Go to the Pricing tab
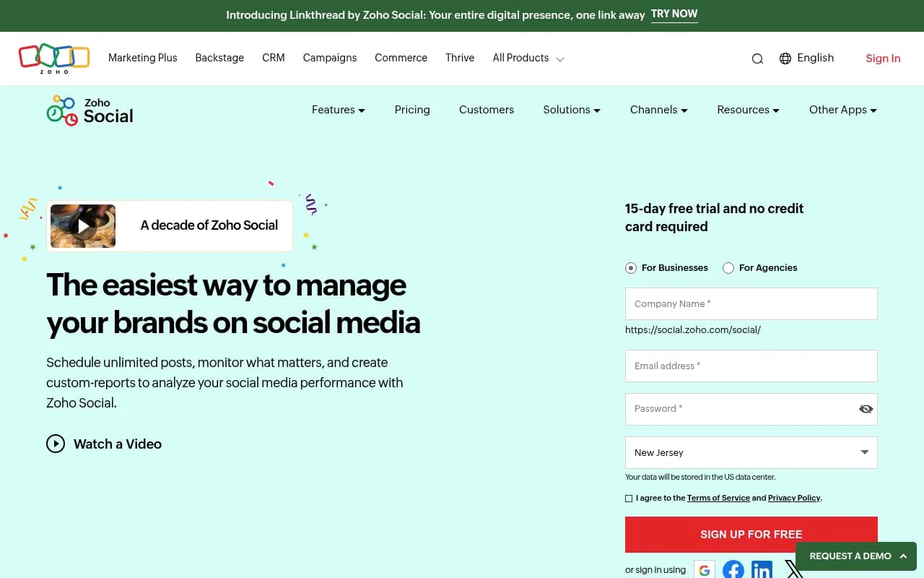Screen dimensions: 924x578 point(412,110)
